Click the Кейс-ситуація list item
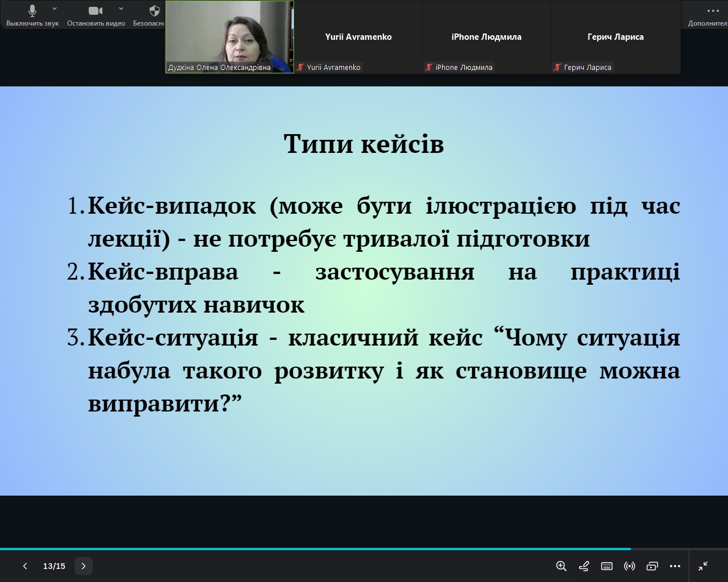 [x=374, y=371]
